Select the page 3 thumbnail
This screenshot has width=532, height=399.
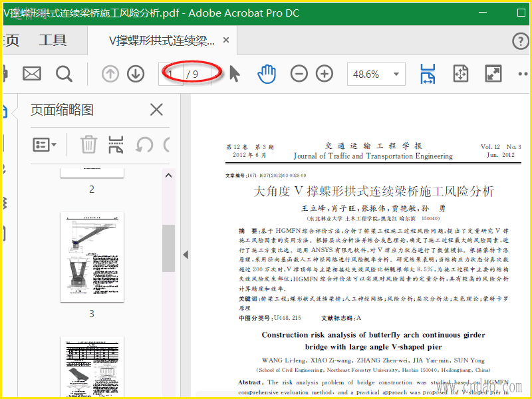point(92,257)
